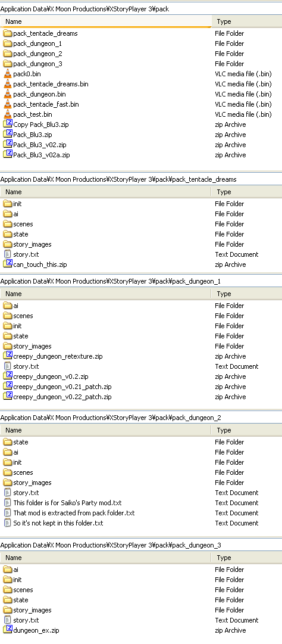
Task: Select 'ai' folder name in pack_tentacle_dreams
Action: (16, 214)
